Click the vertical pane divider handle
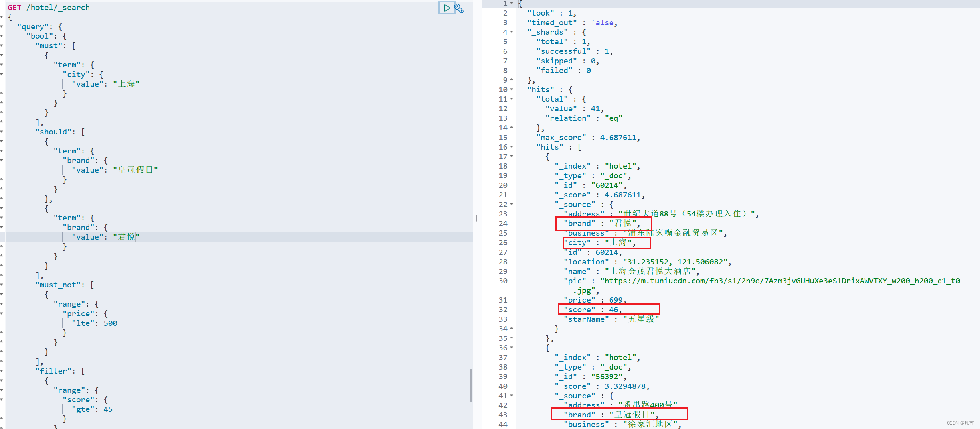 tap(477, 218)
